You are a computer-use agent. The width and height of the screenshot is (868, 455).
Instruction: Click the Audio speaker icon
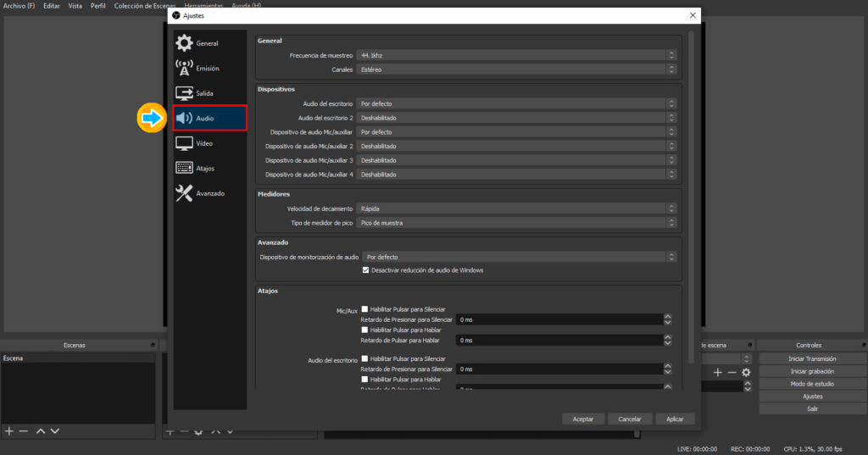pos(184,119)
